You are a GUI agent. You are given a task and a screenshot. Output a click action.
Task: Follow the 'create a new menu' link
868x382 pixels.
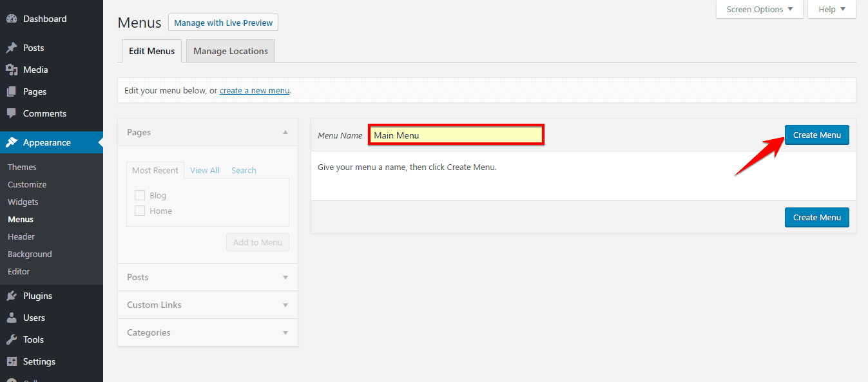point(254,90)
